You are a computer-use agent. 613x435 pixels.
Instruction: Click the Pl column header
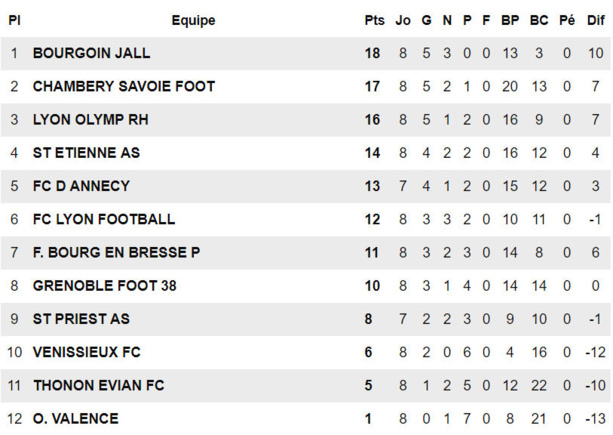[x=14, y=20]
